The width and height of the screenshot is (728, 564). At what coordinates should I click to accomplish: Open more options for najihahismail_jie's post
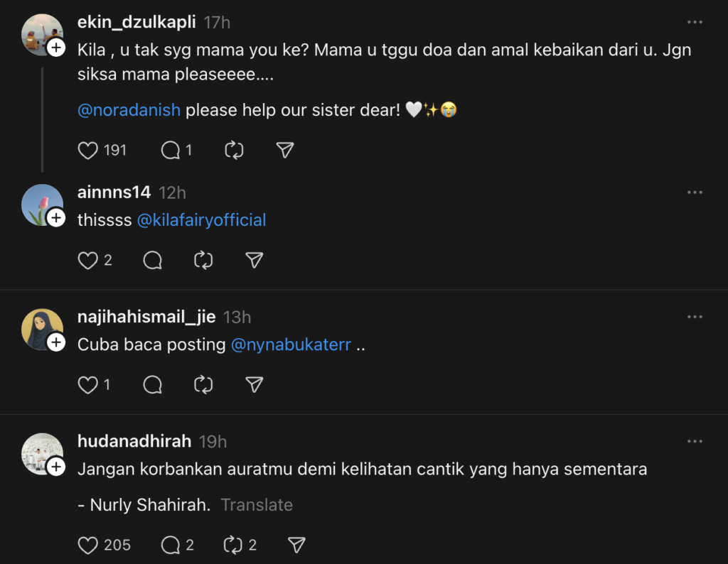pos(695,317)
